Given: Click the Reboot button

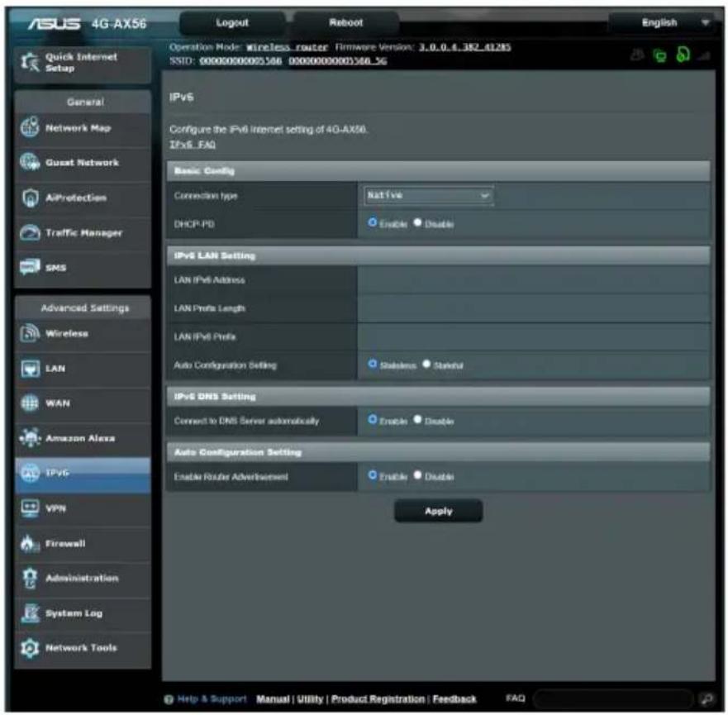Looking at the screenshot, I should (x=346, y=23).
